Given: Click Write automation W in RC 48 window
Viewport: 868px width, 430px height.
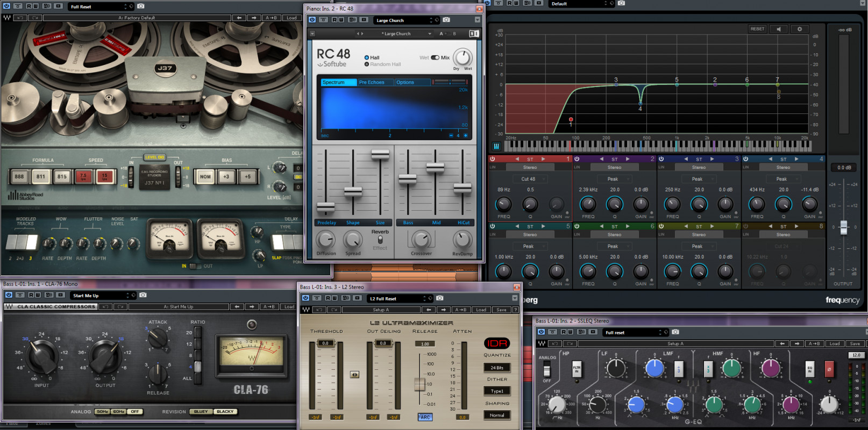Looking at the screenshot, I should tap(341, 20).
